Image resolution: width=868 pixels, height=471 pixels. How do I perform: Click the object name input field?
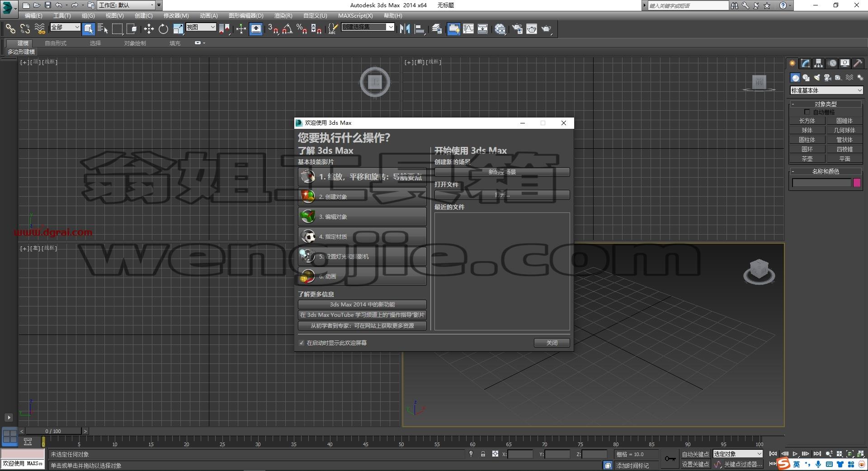click(821, 183)
